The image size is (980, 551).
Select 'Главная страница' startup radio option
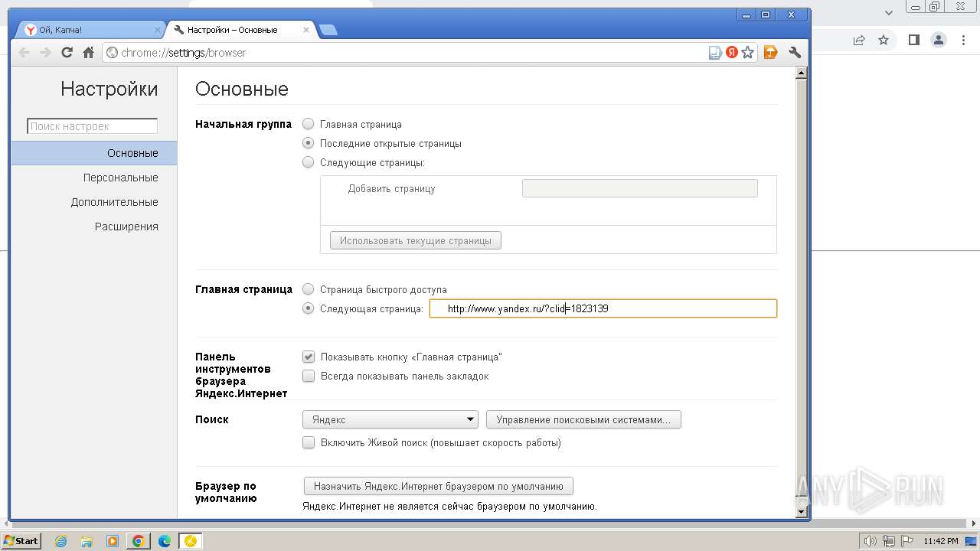click(309, 124)
